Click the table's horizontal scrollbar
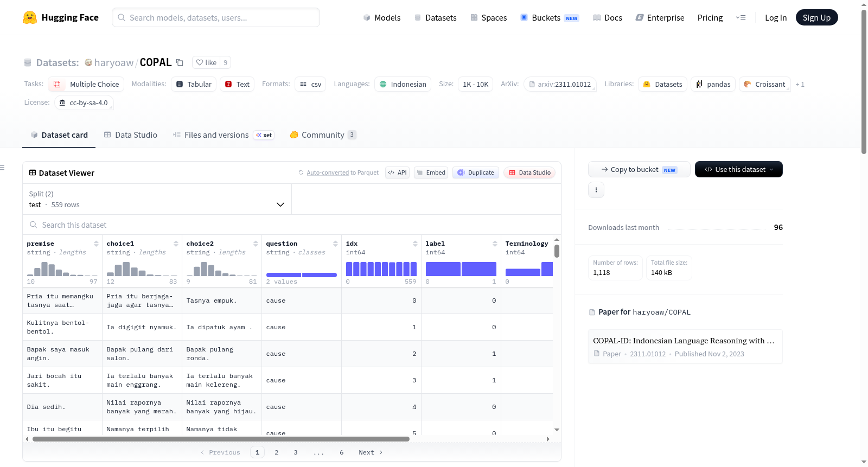 point(221,439)
